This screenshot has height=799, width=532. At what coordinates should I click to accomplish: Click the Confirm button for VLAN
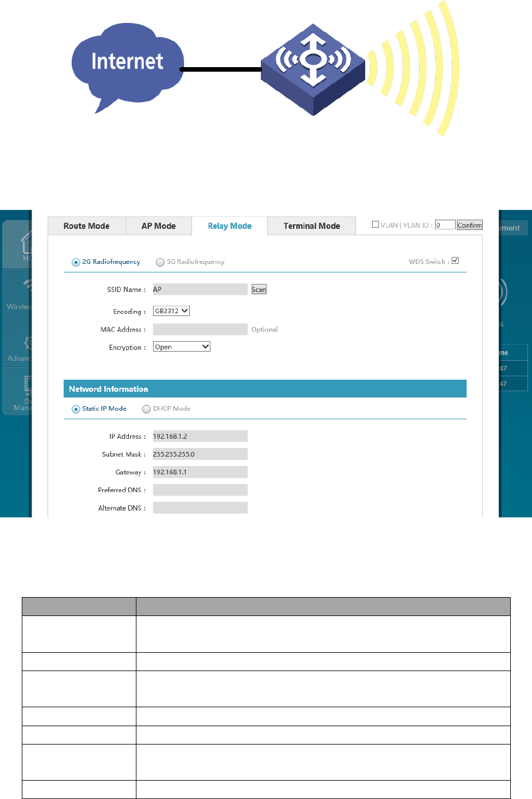point(470,225)
